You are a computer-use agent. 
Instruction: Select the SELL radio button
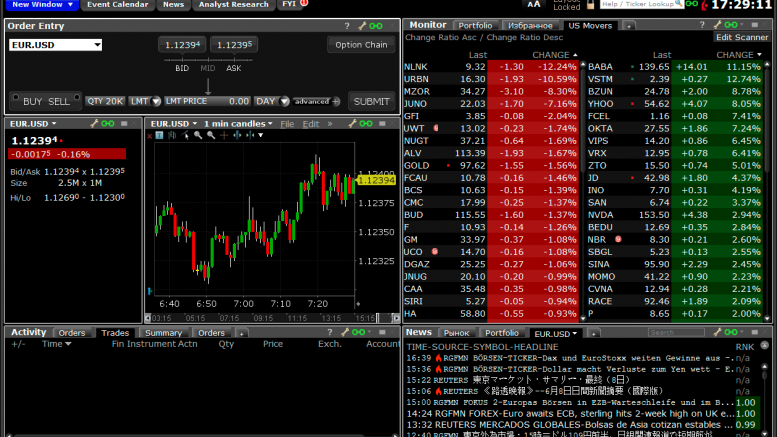tap(77, 98)
